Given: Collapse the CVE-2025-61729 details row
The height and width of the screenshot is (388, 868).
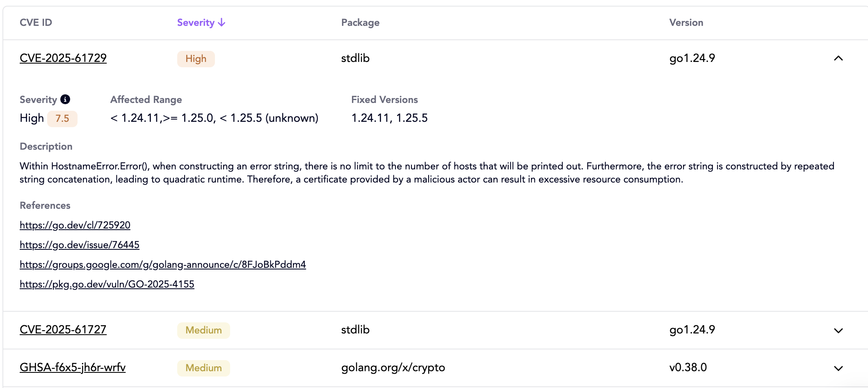Looking at the screenshot, I should tap(838, 58).
